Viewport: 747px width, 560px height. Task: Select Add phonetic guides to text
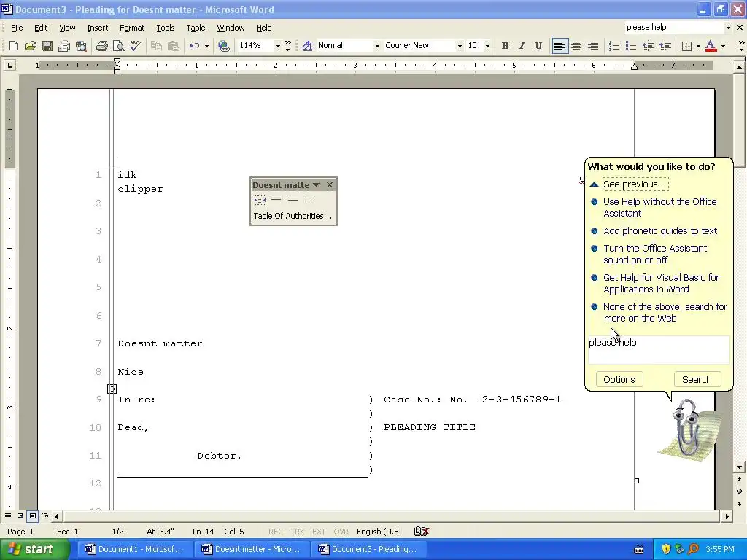point(660,231)
